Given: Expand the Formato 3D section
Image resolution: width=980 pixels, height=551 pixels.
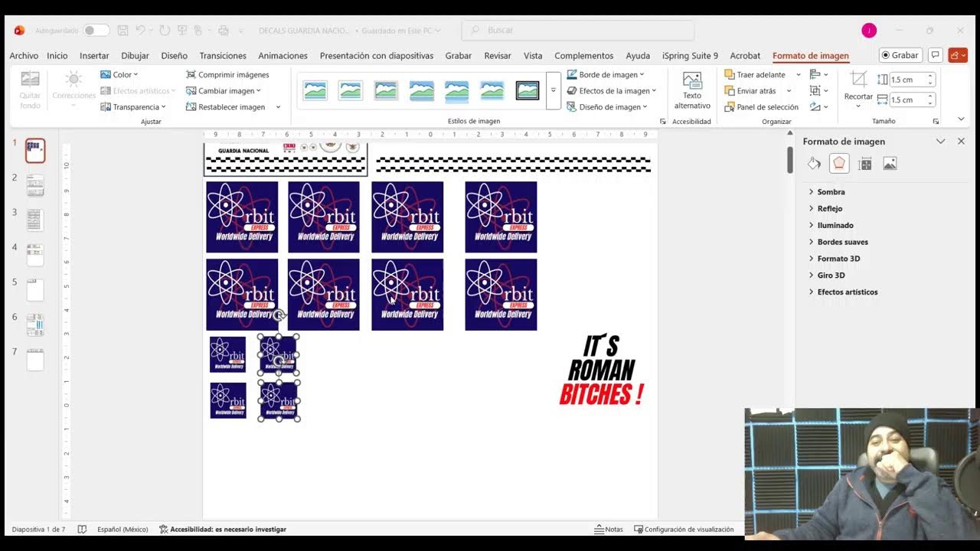Looking at the screenshot, I should 834,259.
